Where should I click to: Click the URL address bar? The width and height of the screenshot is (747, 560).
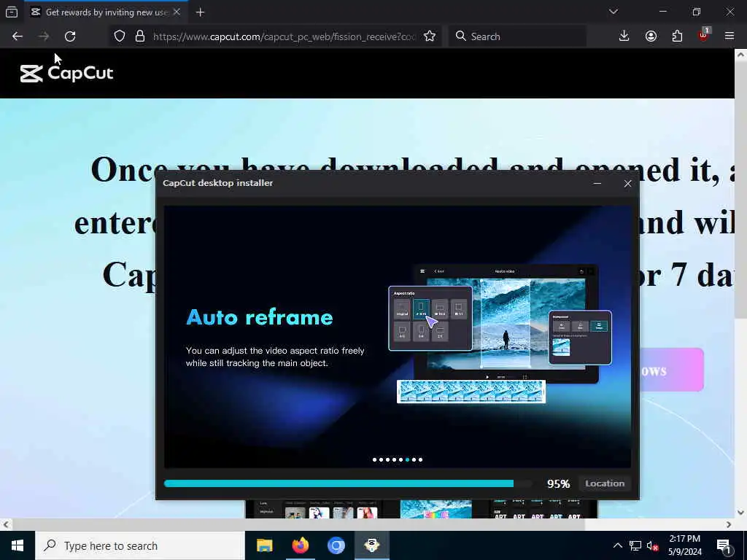tap(284, 36)
